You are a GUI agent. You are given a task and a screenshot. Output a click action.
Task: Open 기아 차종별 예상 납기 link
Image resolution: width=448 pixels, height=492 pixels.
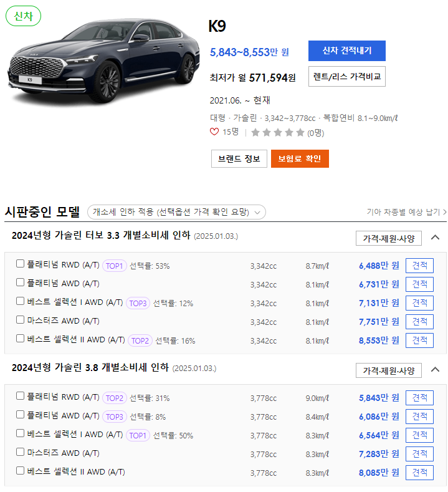[x=407, y=212]
